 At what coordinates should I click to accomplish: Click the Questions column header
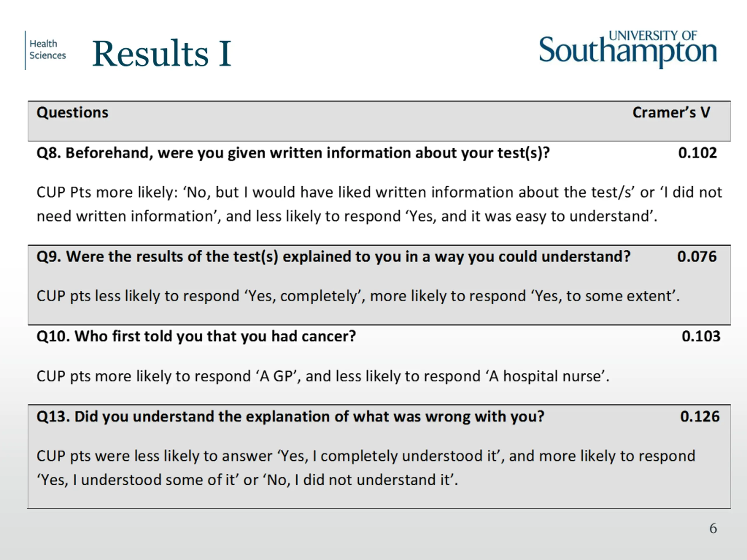(x=72, y=112)
